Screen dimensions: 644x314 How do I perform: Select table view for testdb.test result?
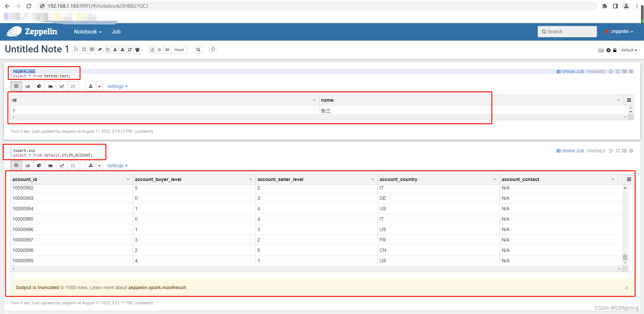[16, 86]
